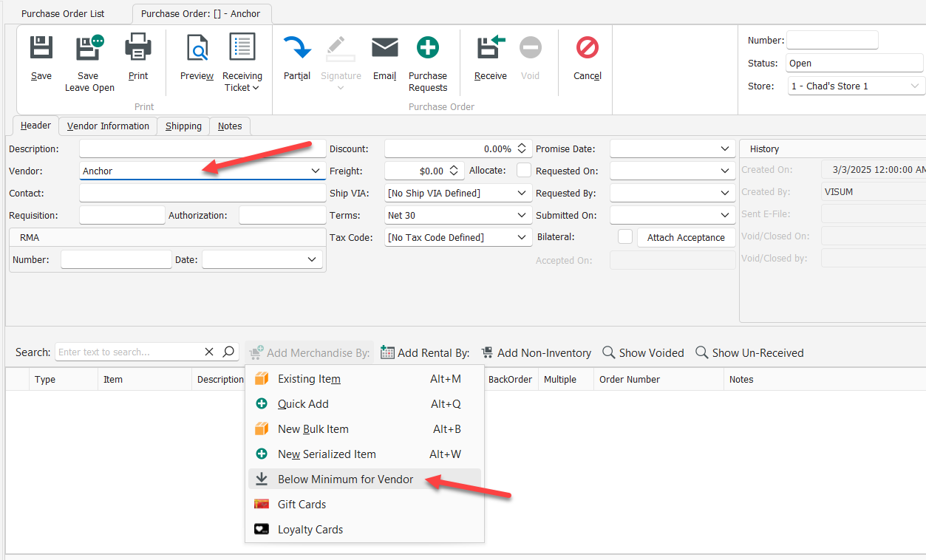The image size is (926, 560).
Task: Click the New Serialized Item plus icon
Action: [262, 454]
